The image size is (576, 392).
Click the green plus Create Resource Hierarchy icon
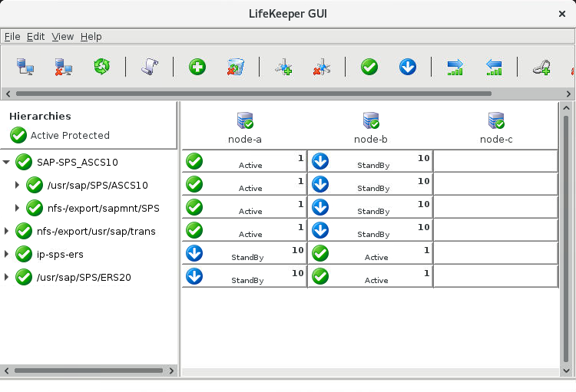click(x=197, y=68)
